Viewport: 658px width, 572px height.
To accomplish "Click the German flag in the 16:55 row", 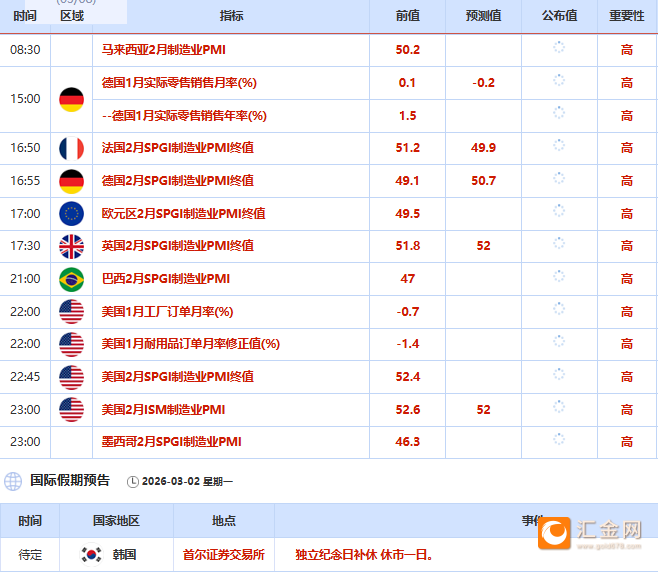I will coord(71,181).
